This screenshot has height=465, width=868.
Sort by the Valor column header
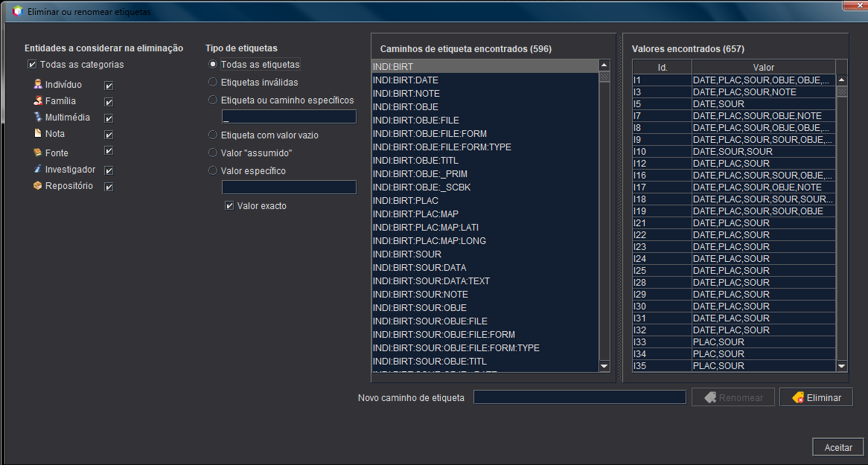[763, 68]
